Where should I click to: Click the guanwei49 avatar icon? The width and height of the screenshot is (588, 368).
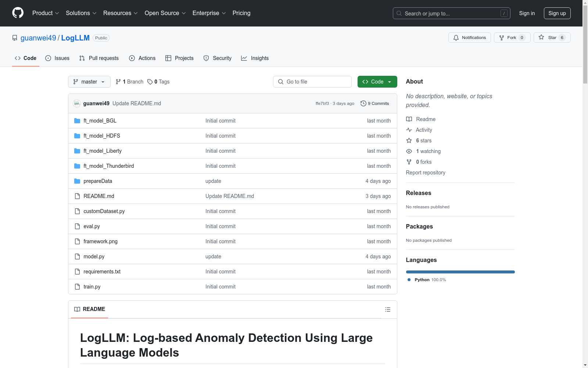(77, 103)
